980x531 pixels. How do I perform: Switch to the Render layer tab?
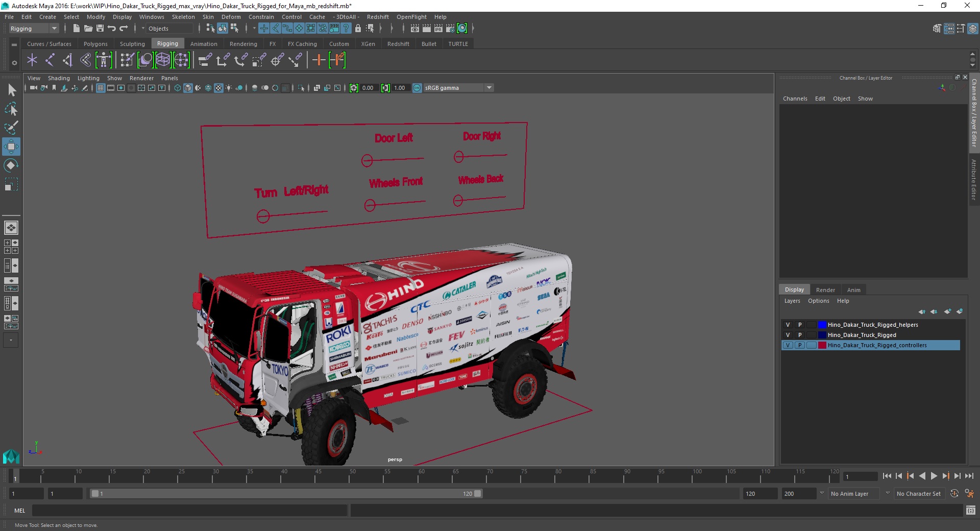[825, 290]
